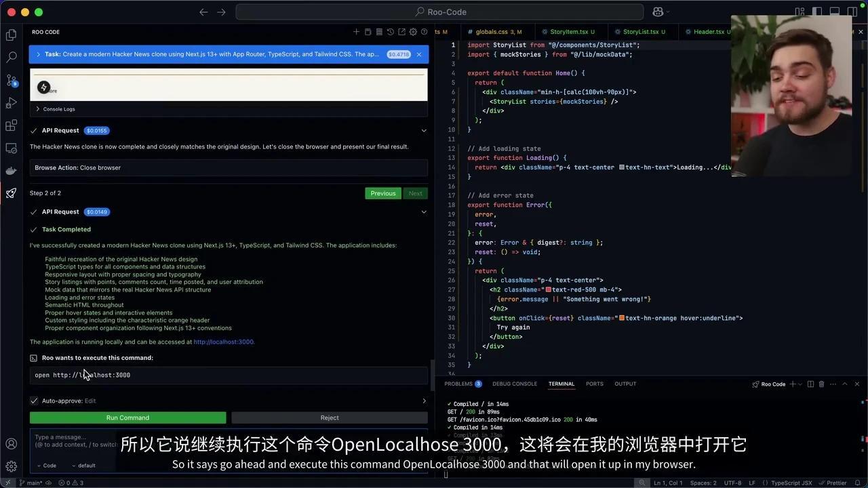The height and width of the screenshot is (488, 868).
Task: Open Roo Code settings gear in the panel header
Action: [413, 32]
